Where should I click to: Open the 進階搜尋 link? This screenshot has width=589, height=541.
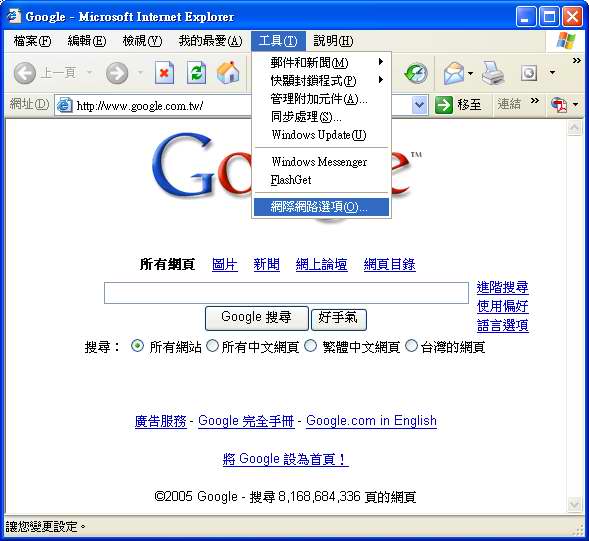point(503,287)
